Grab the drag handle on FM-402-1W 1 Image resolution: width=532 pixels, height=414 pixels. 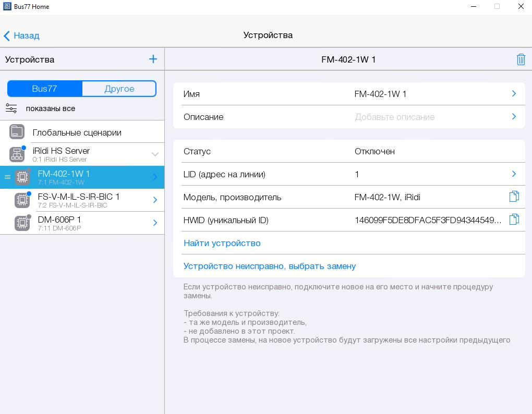[7, 177]
